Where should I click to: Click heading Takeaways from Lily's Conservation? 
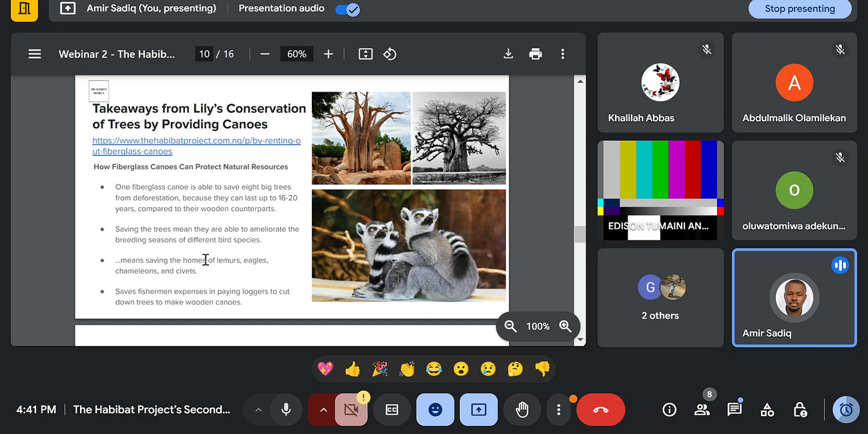click(199, 116)
